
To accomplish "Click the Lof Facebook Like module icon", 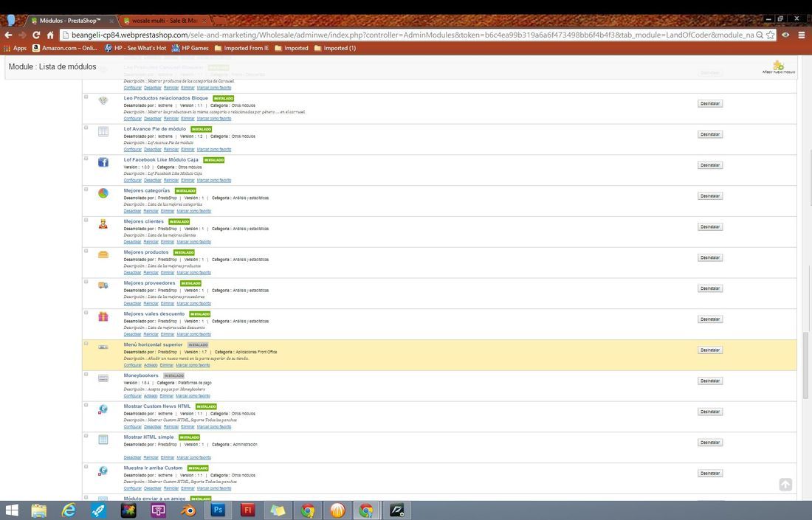I will pos(103,162).
